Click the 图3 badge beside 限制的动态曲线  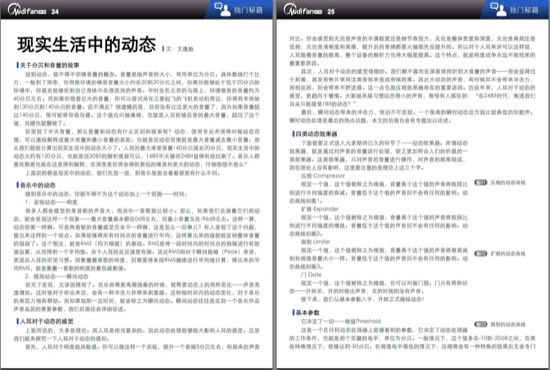coord(481,324)
